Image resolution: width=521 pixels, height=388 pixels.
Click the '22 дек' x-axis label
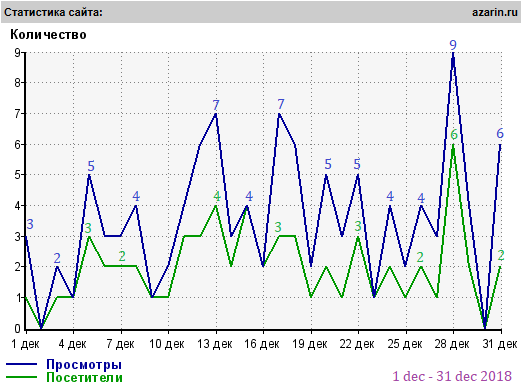(x=357, y=344)
